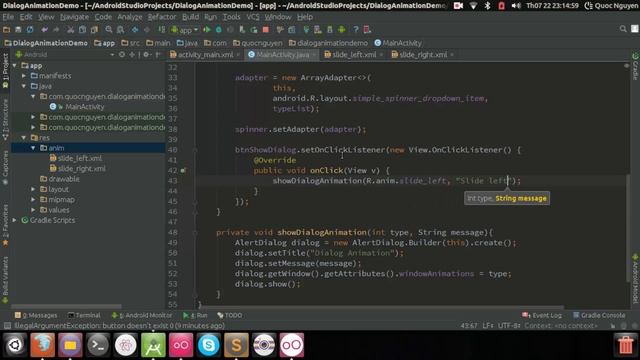This screenshot has width=640, height=360.
Task: Collapse the res folder node
Action: coord(24,138)
